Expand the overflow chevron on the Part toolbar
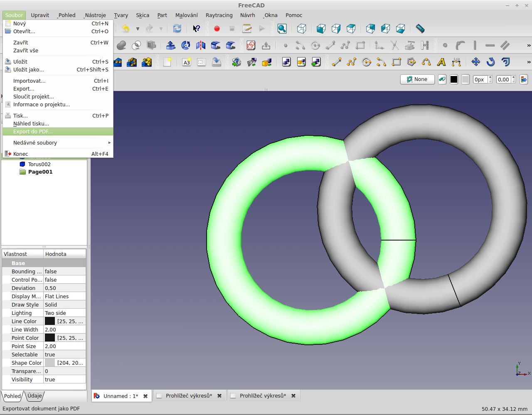This screenshot has width=532, height=415. (528, 45)
